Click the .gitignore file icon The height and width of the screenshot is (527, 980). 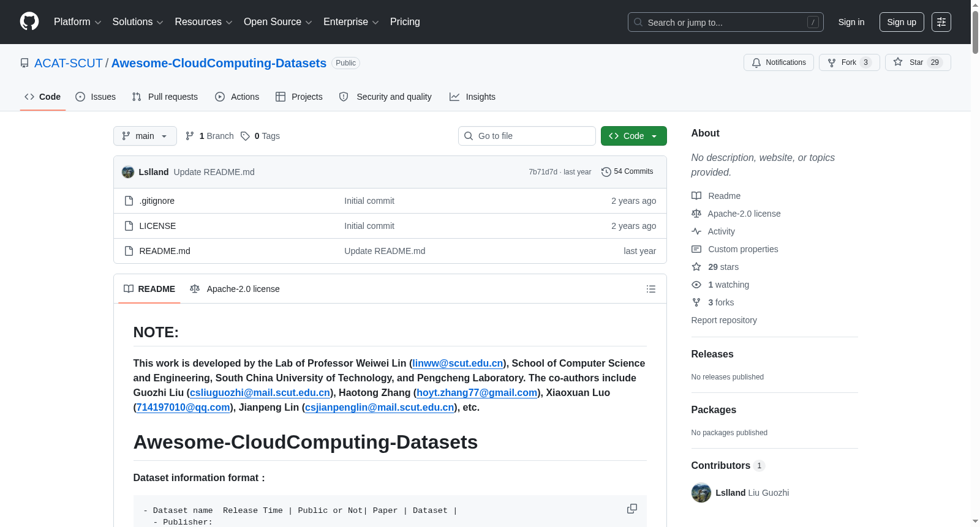pyautogui.click(x=129, y=201)
